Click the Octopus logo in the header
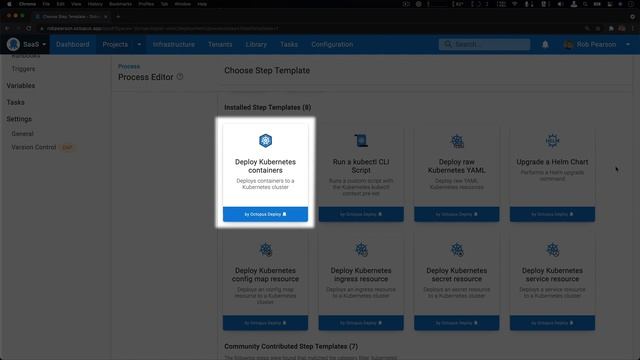Viewport: 640px width, 360px height. tap(13, 44)
